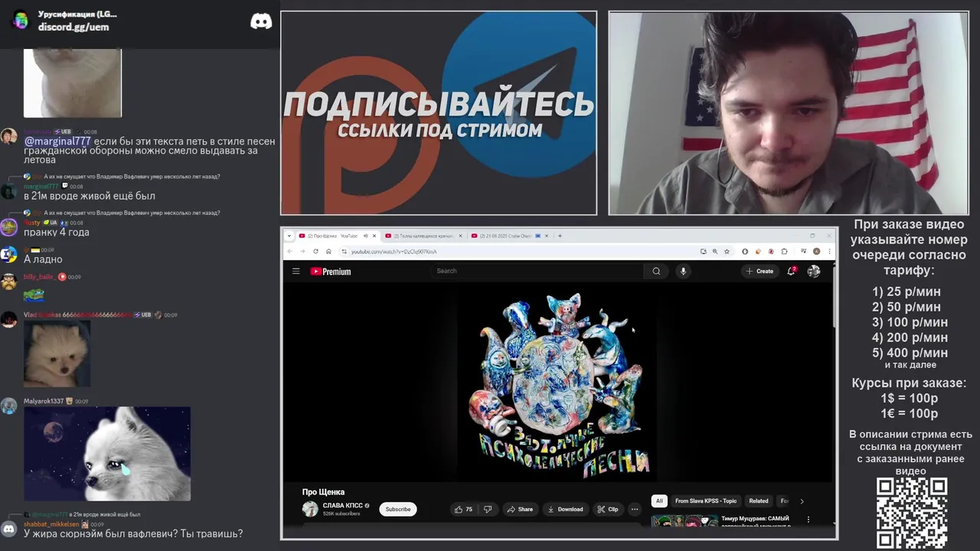
Task: Open СЛАВА КПСС channel avatar
Action: tap(310, 509)
